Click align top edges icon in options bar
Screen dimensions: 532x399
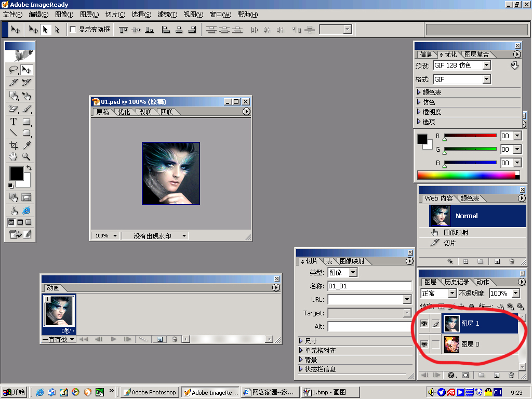[x=123, y=30]
